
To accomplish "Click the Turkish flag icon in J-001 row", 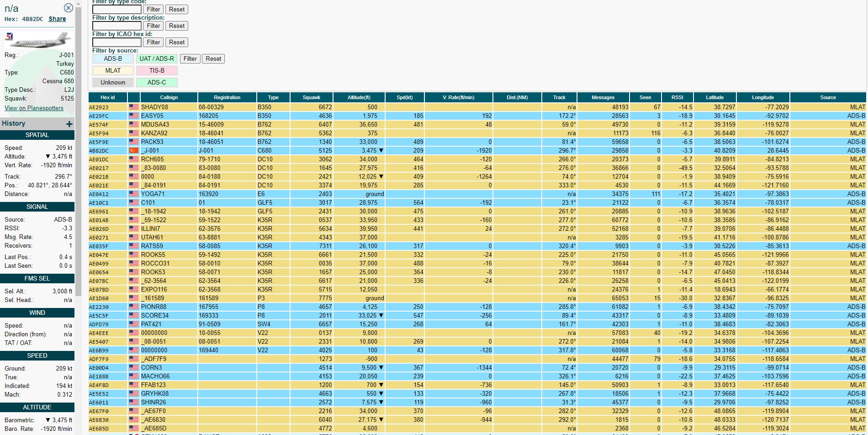I will click(133, 150).
